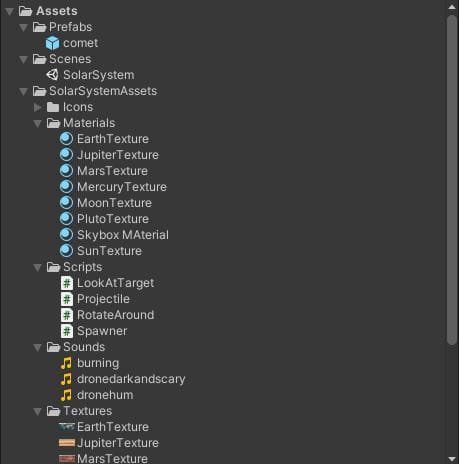The height and width of the screenshot is (464, 459).
Task: Click the RotateAround C# script icon
Action: pyautogui.click(x=67, y=315)
